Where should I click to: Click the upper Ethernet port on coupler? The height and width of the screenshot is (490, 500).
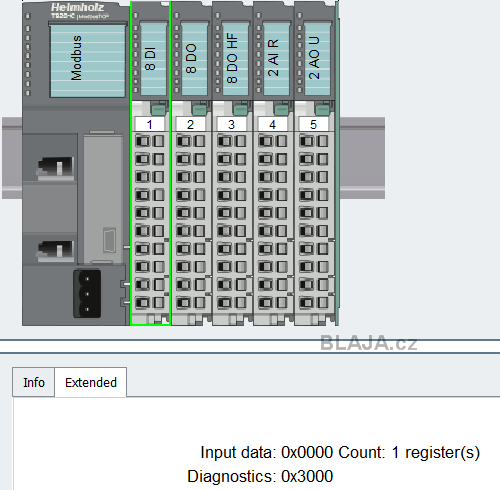point(55,167)
